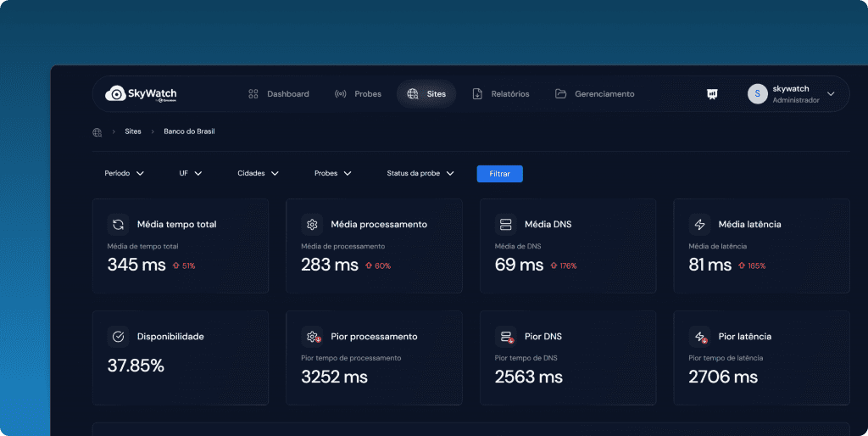Screen dimensions: 868x436
Task: Click the Pior DNS card title
Action: click(543, 336)
